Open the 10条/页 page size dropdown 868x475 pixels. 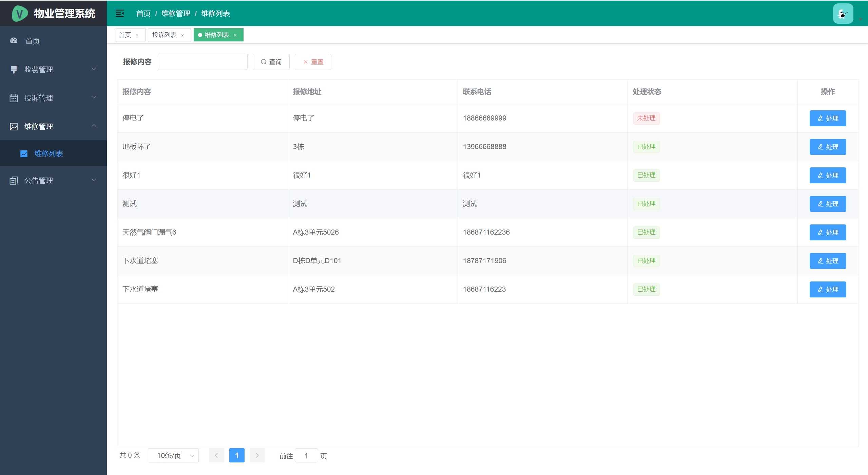point(173,455)
